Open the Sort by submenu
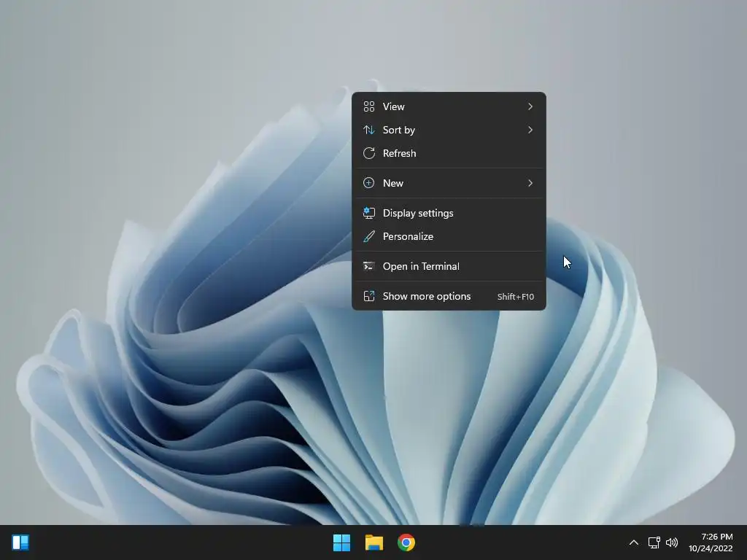The width and height of the screenshot is (747, 560). (449, 130)
